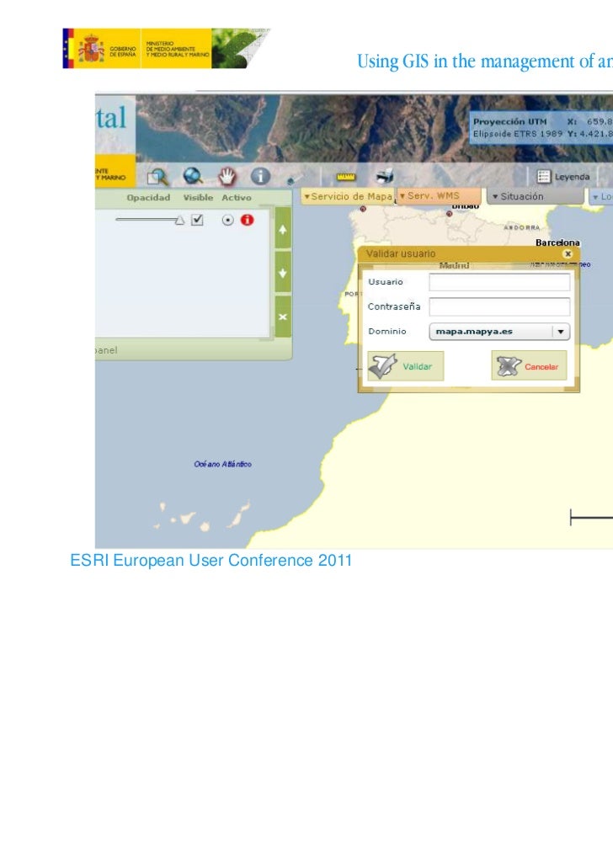Select the layer Activo radio button
613x868 pixels.
[x=227, y=220]
